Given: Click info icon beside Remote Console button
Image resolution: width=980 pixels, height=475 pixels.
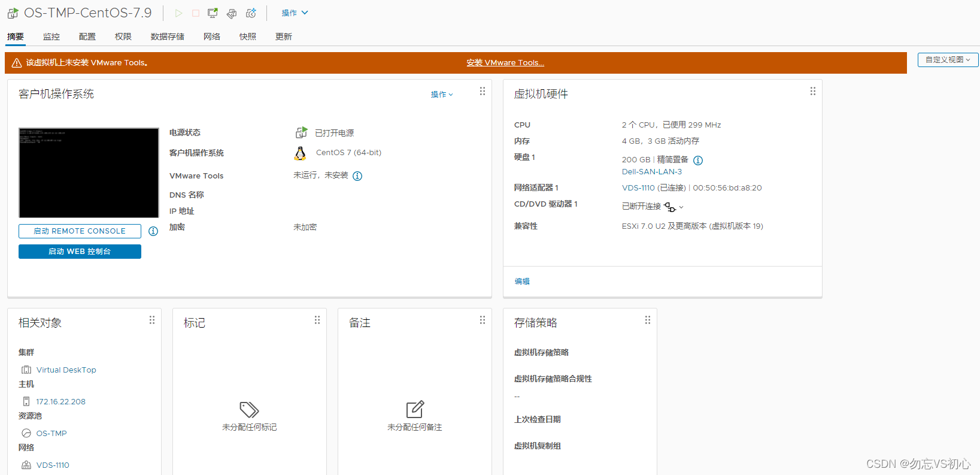Looking at the screenshot, I should coord(153,231).
